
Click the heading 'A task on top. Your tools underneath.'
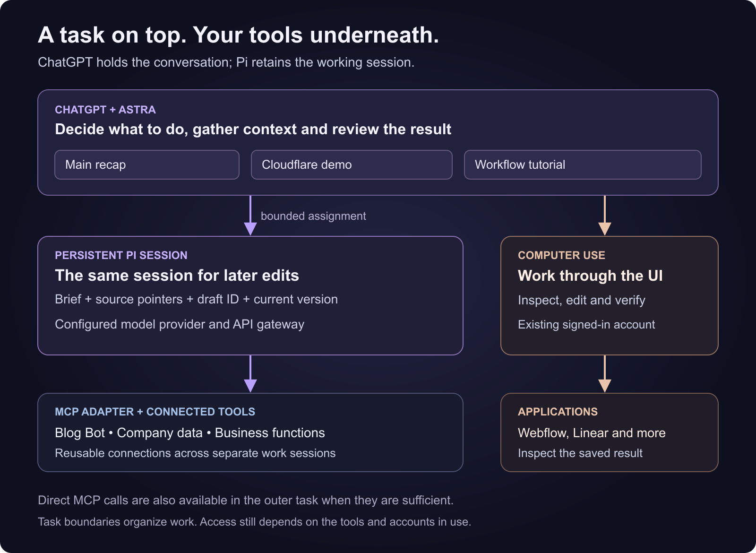click(239, 35)
